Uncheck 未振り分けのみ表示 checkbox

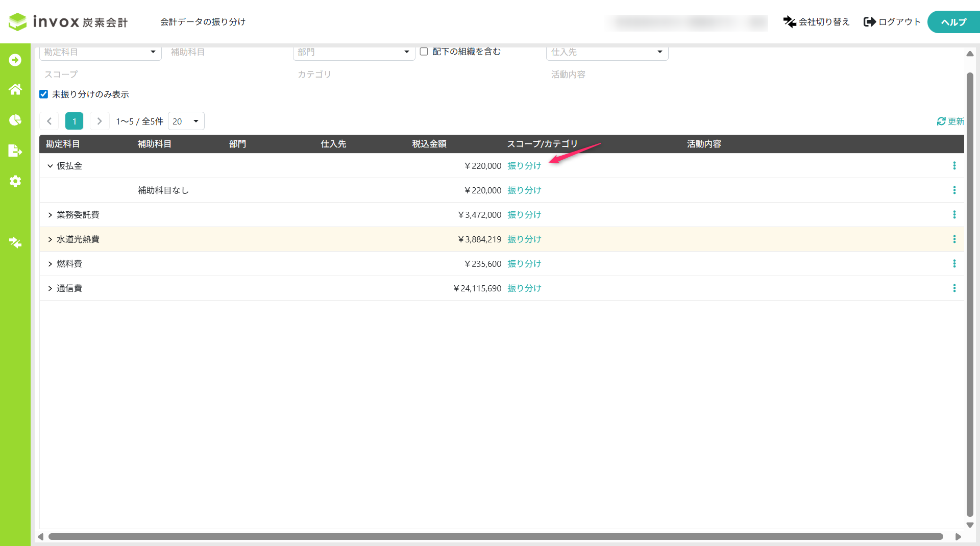click(x=44, y=94)
